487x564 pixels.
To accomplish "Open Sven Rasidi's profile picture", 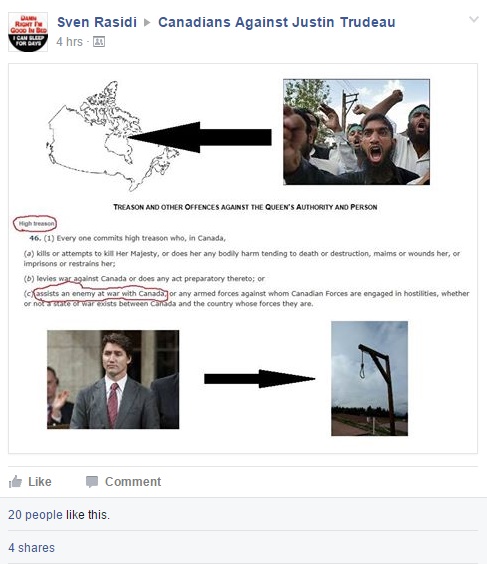I will pyautogui.click(x=28, y=32).
